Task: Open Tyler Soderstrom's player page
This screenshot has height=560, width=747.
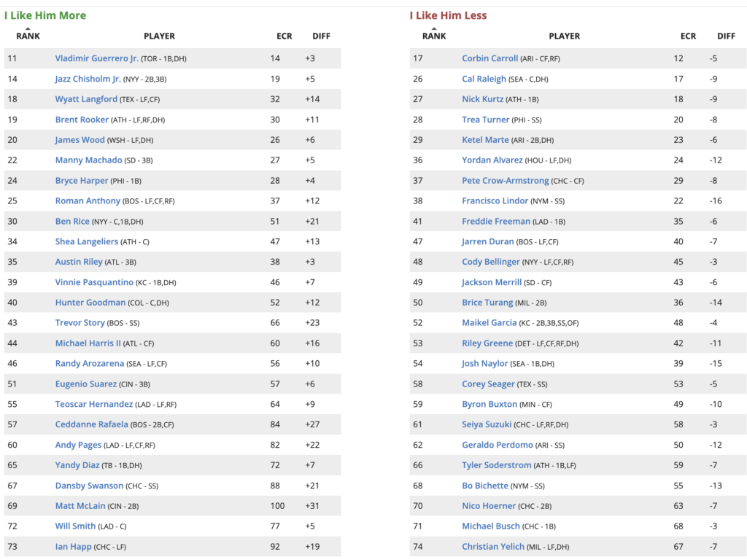Action: click(x=496, y=465)
